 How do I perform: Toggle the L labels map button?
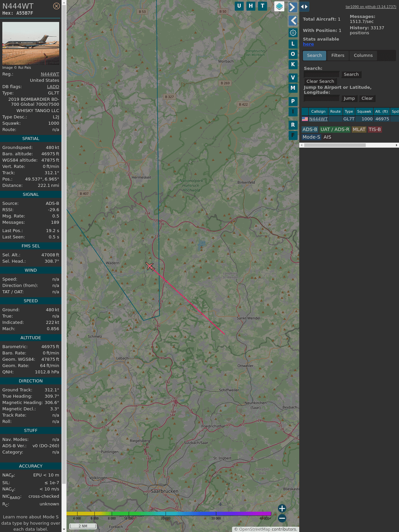(293, 44)
